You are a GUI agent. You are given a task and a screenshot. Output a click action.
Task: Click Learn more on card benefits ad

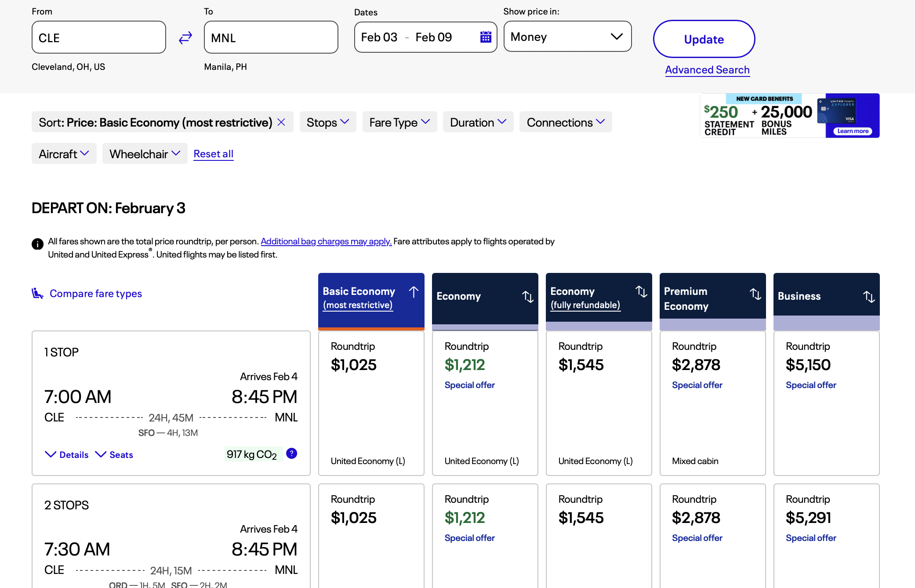coord(853,131)
